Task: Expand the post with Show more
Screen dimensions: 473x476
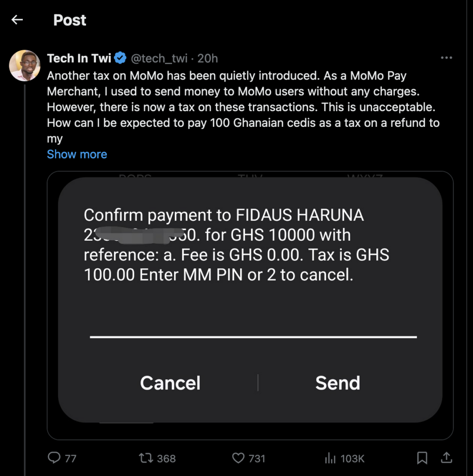Action: [77, 154]
